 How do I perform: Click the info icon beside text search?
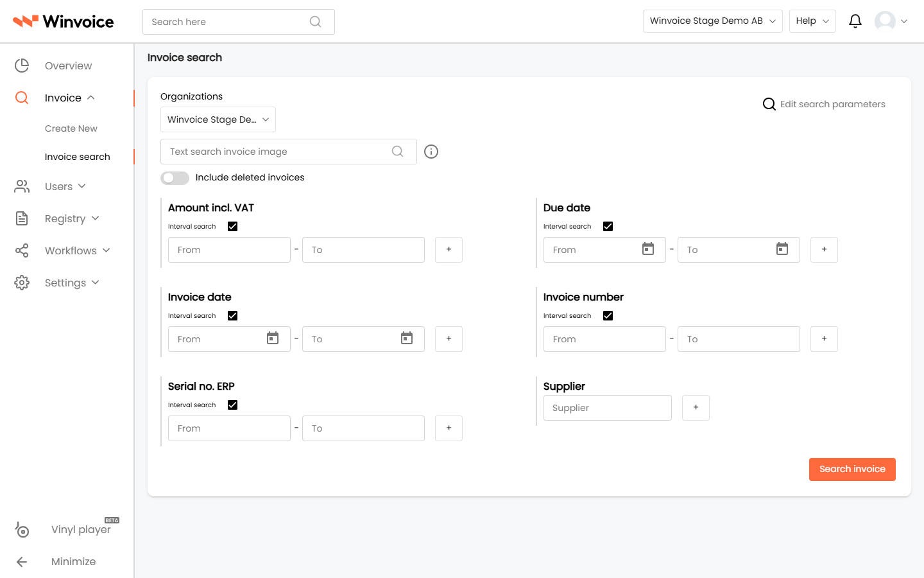coord(431,152)
